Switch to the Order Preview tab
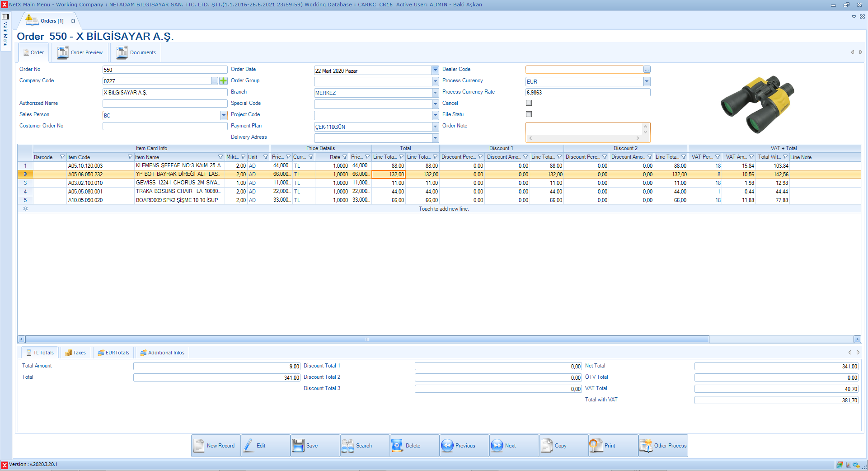868x471 pixels. [81, 52]
